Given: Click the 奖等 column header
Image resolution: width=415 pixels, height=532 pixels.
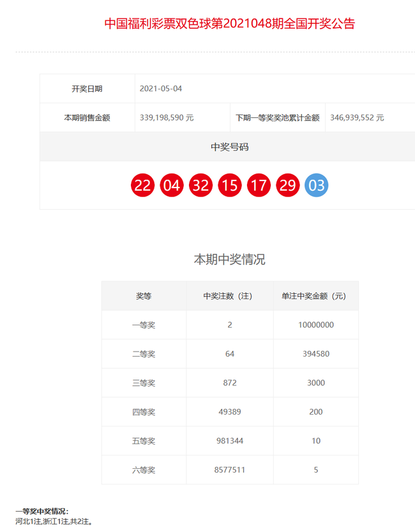Looking at the screenshot, I should pyautogui.click(x=144, y=296).
